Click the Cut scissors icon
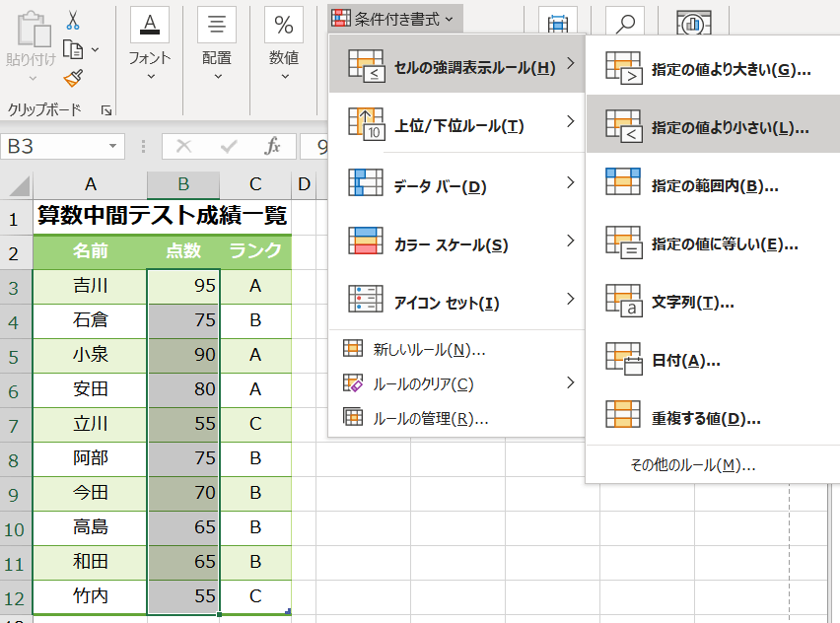 pos(73,20)
